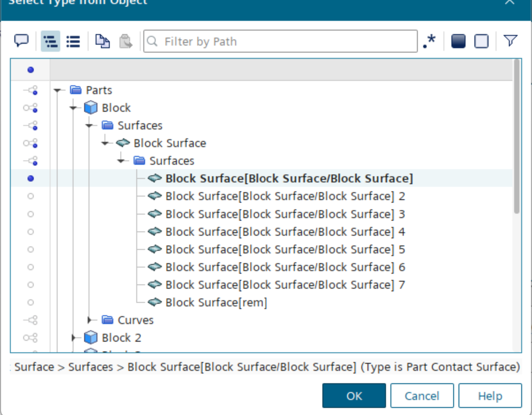Toggle the regular expression filter icon

click(x=429, y=41)
